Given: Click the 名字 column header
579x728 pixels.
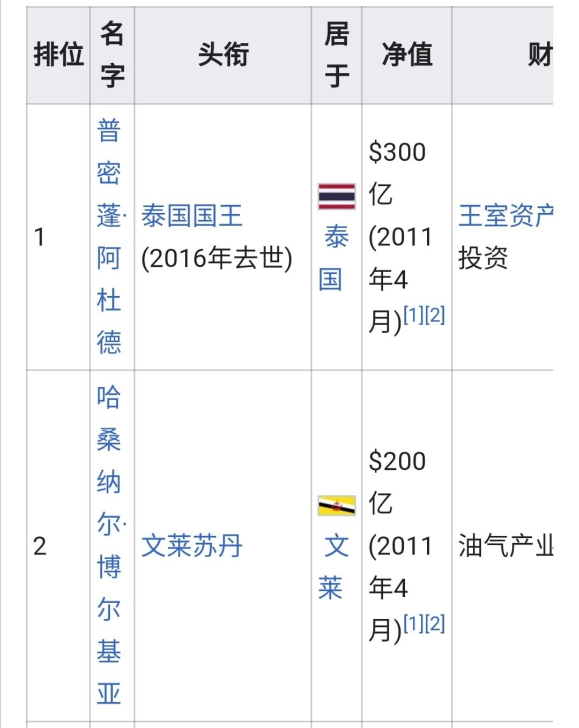Looking at the screenshot, I should [112, 55].
